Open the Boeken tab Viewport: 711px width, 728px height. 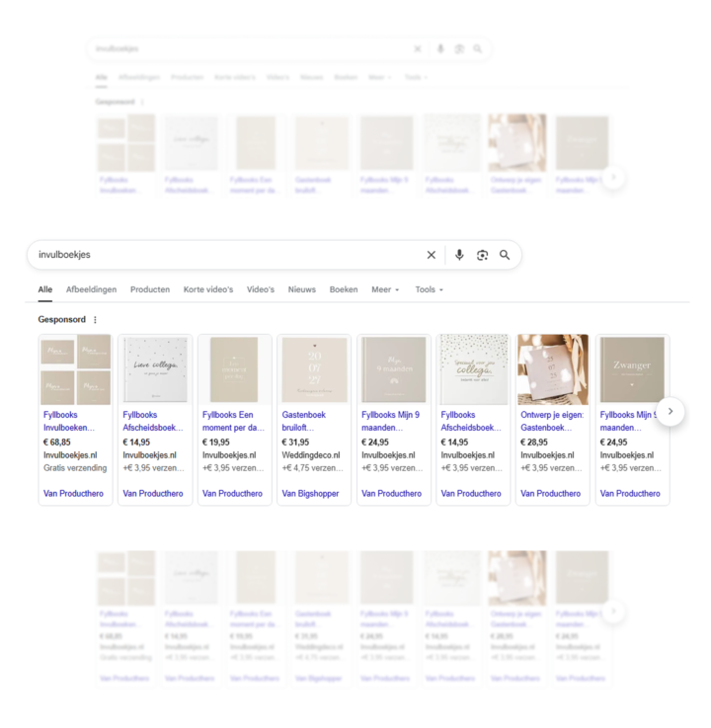click(344, 289)
